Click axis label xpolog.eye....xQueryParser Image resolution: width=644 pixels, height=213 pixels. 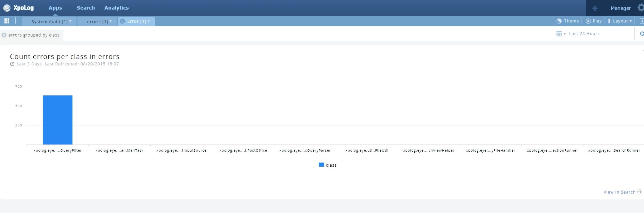pos(305,150)
